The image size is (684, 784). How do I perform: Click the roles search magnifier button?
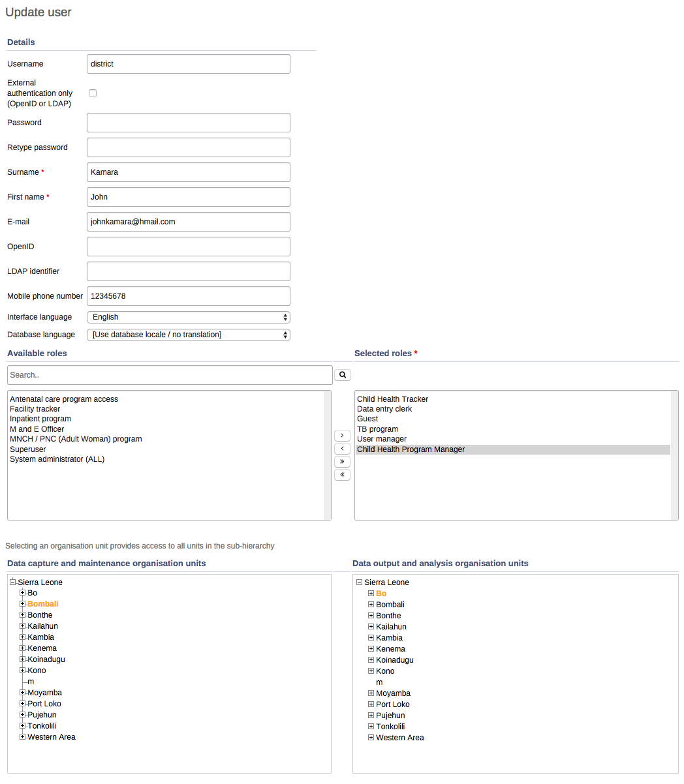(x=342, y=375)
